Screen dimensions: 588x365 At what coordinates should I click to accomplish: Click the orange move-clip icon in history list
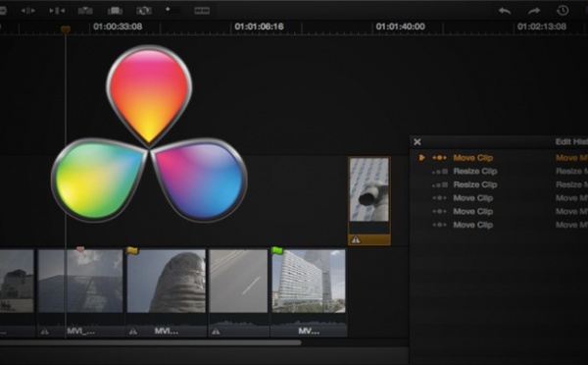coord(439,158)
